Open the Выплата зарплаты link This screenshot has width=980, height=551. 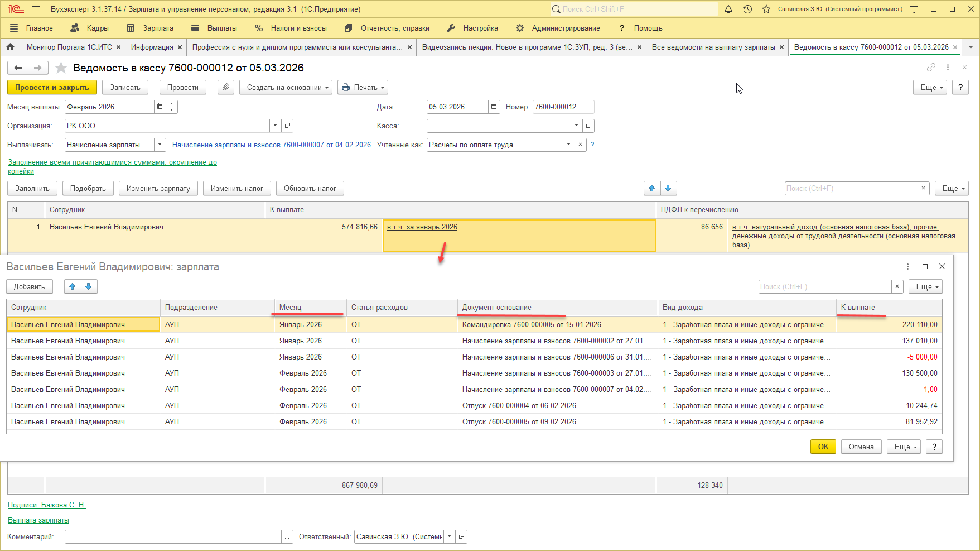38,520
